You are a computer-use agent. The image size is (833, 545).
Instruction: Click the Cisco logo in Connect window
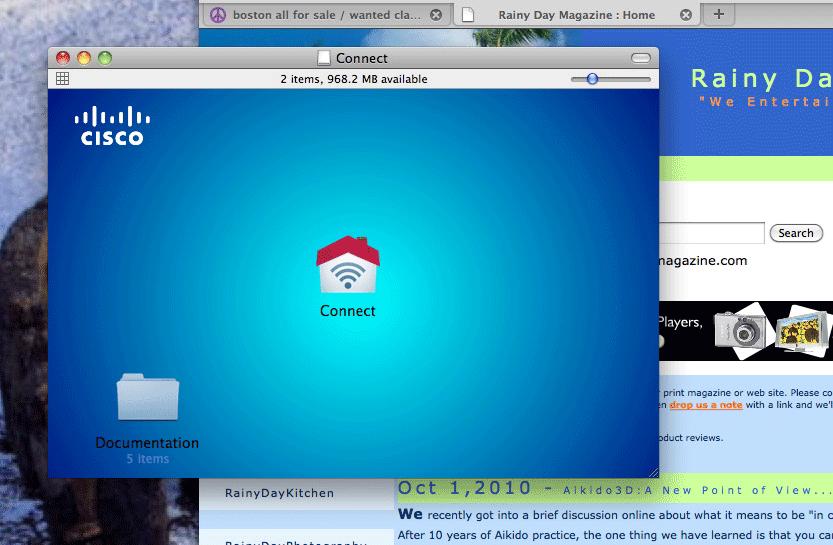point(112,126)
